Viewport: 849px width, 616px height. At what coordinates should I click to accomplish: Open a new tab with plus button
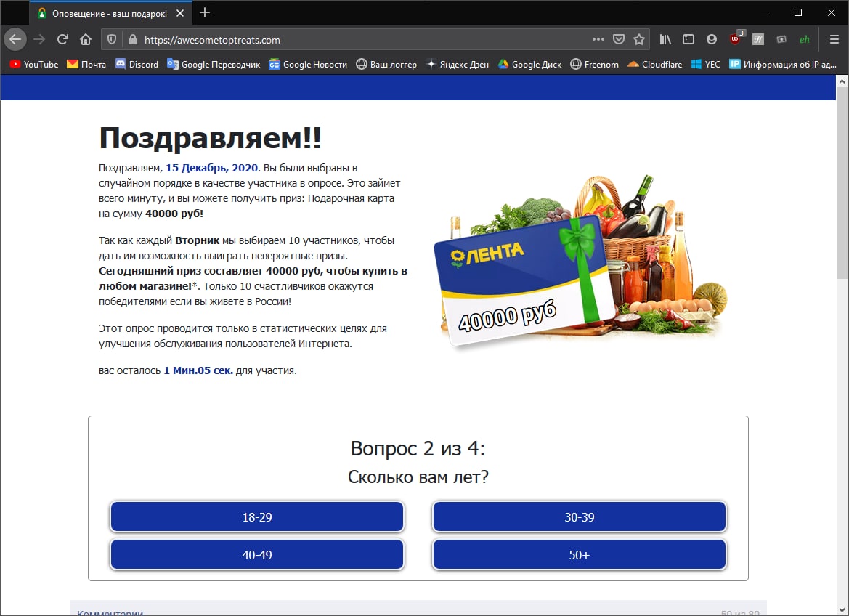click(205, 12)
